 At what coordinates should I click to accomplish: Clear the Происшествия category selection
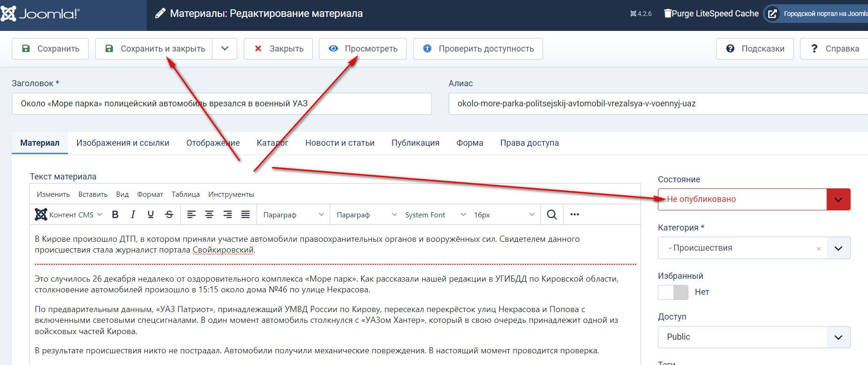(818, 249)
